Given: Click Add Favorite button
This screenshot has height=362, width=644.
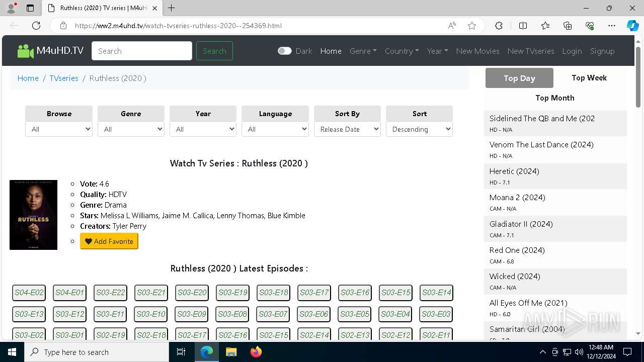Looking at the screenshot, I should (109, 241).
